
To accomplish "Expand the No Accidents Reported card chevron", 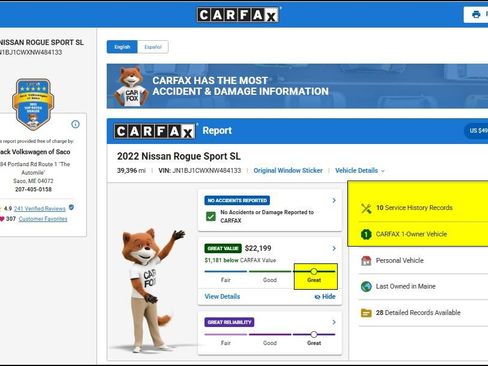I will coord(334,200).
